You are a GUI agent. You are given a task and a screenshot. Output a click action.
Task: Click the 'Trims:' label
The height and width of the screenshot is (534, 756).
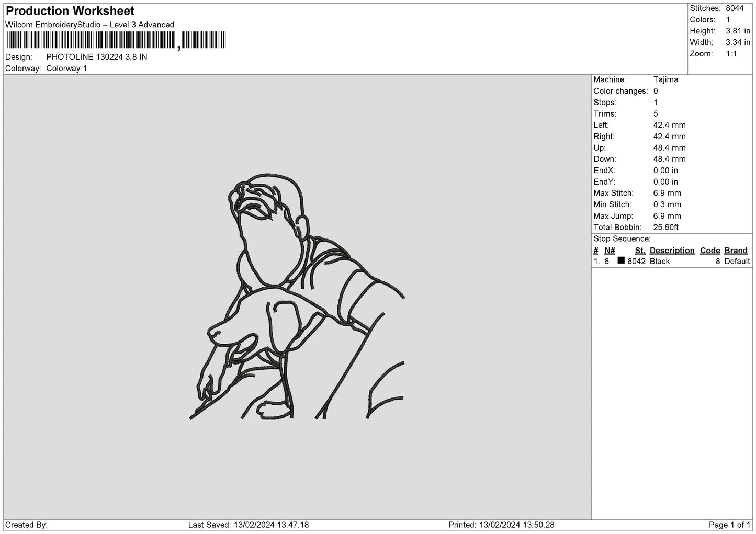[605, 114]
